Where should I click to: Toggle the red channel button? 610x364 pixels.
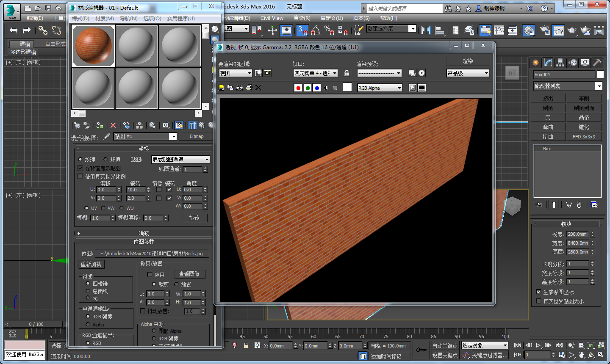click(298, 88)
